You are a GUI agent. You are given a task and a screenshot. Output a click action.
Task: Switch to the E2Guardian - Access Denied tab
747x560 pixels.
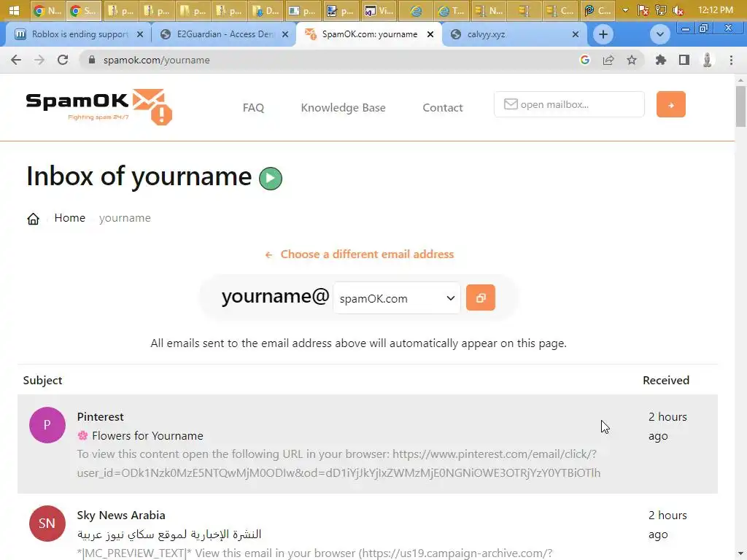point(224,34)
